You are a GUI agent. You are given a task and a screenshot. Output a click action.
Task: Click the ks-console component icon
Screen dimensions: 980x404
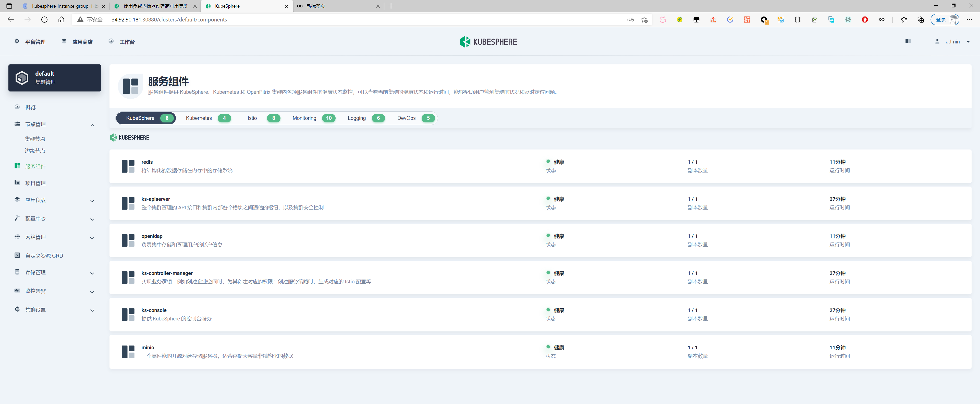click(x=128, y=314)
